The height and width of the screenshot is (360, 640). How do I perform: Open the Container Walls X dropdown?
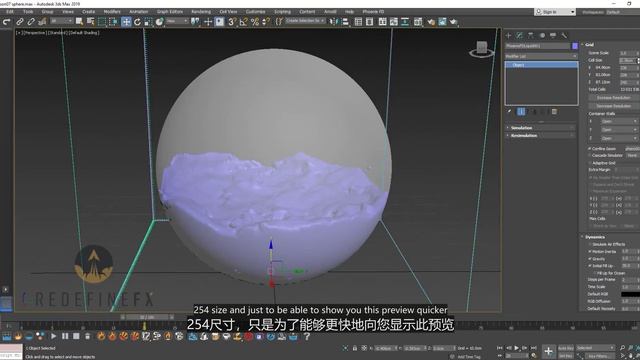click(x=619, y=121)
